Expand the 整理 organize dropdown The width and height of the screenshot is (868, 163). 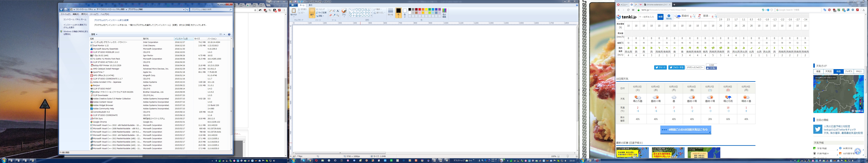(x=94, y=34)
